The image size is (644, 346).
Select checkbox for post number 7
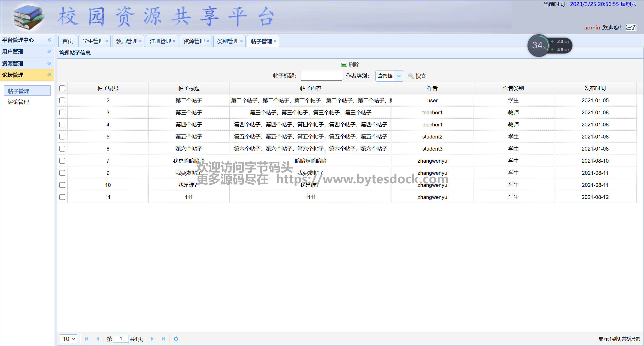coord(62,161)
